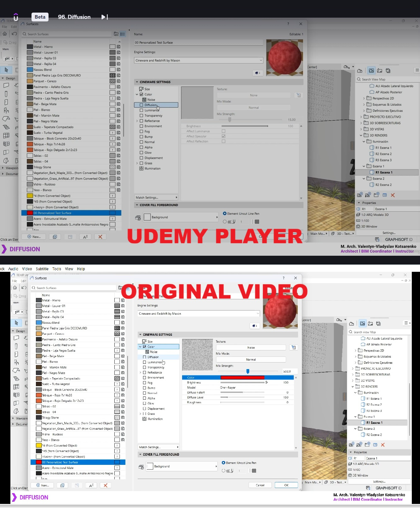The image size is (420, 508).
Task: Click the red sphere preview thumbnail in the upper dialog
Action: pos(285,58)
